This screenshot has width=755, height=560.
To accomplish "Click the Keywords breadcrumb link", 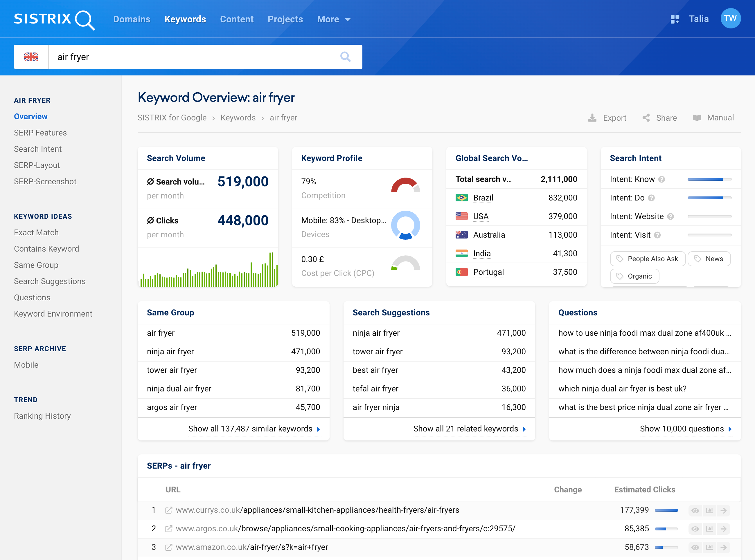I will point(238,118).
